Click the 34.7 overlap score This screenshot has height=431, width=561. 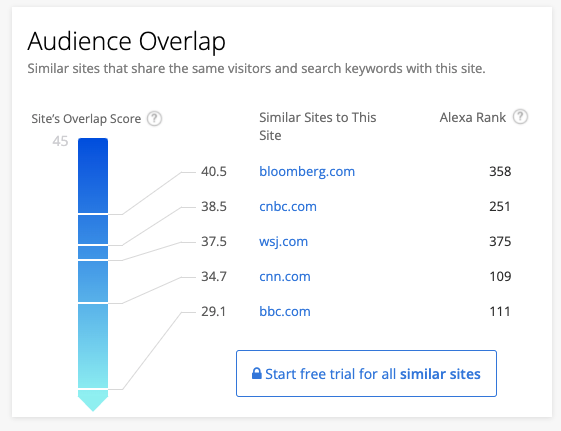click(x=214, y=276)
